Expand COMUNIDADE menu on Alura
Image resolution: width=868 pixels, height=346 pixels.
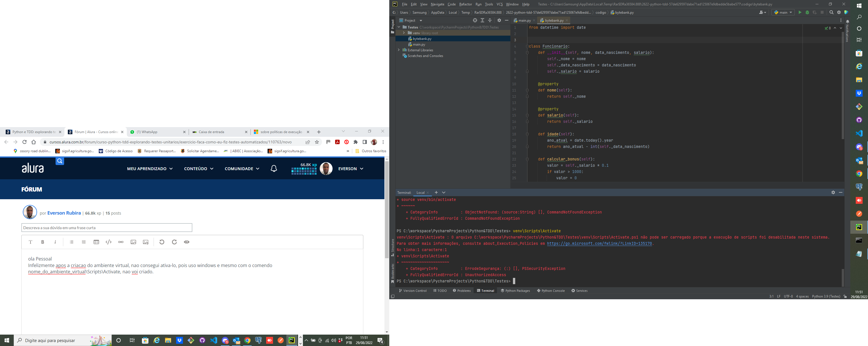coord(242,168)
